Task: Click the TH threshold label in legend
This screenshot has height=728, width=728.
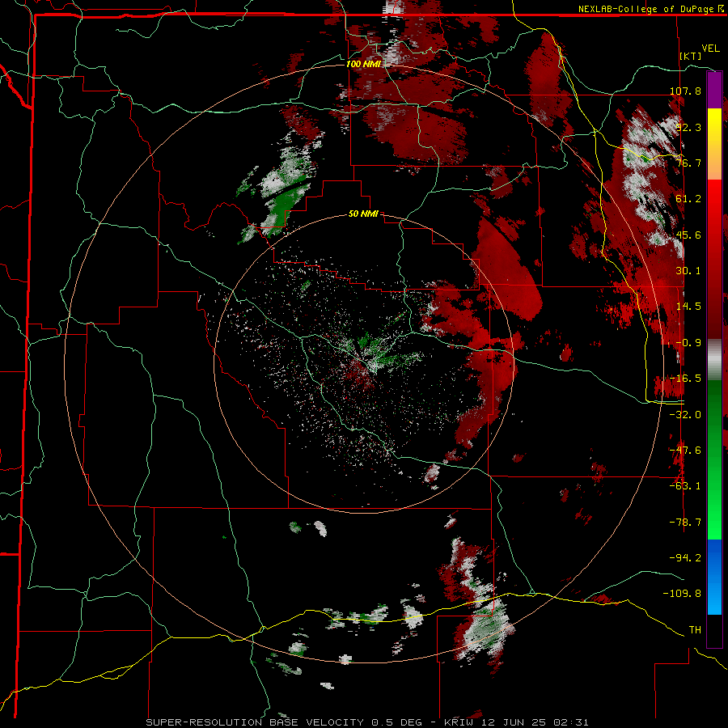Action: click(695, 630)
